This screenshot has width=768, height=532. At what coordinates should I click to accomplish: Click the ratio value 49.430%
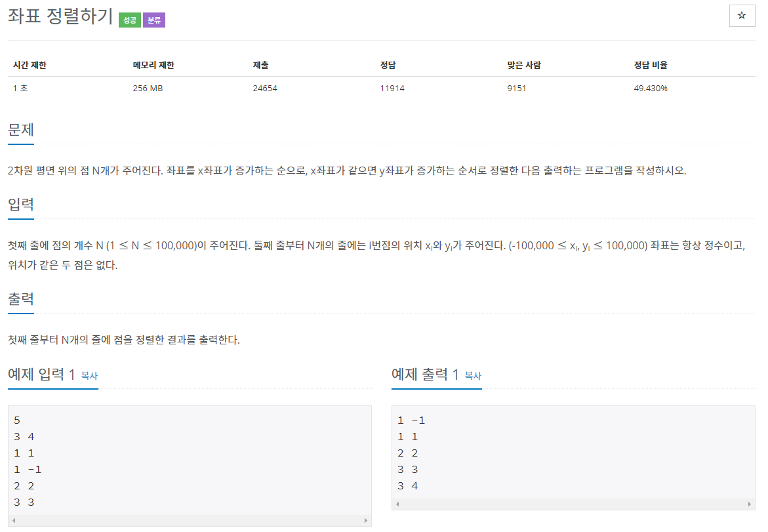651,88
